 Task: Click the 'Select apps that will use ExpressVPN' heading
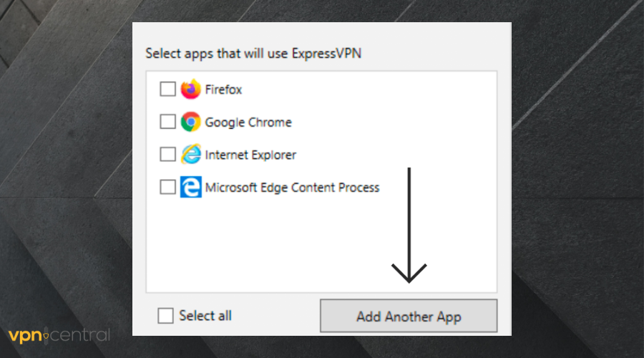253,54
